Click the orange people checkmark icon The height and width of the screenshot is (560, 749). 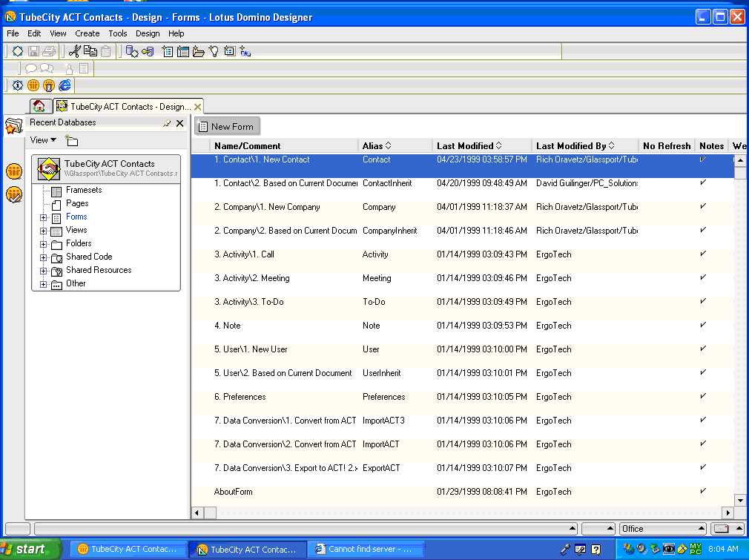14,194
